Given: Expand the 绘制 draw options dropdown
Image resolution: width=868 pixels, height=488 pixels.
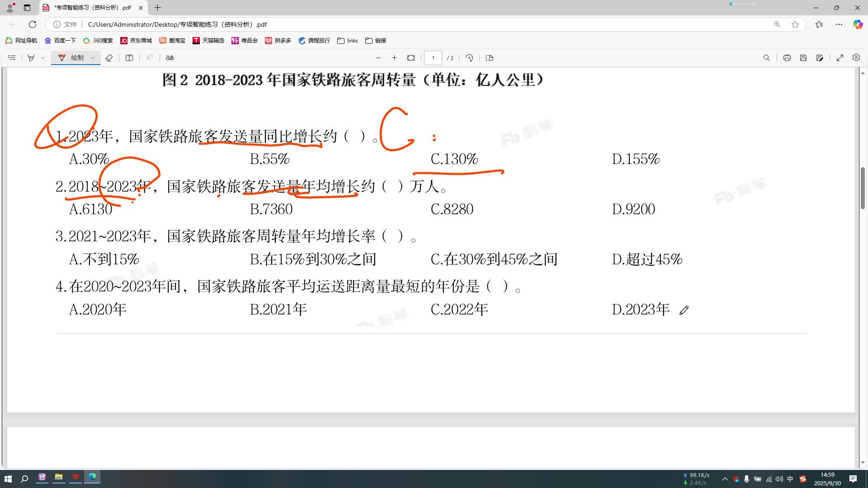Looking at the screenshot, I should 93,58.
